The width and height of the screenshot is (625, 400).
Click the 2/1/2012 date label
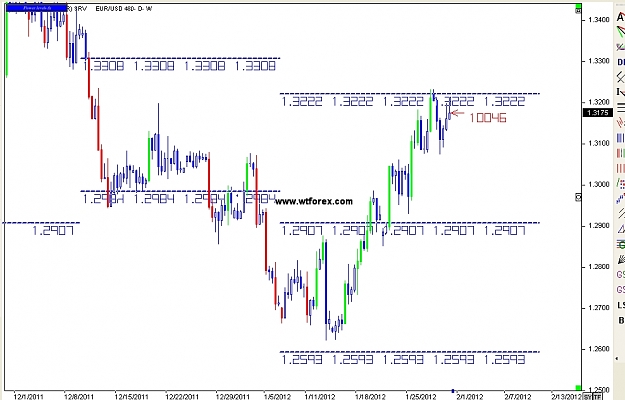point(470,396)
